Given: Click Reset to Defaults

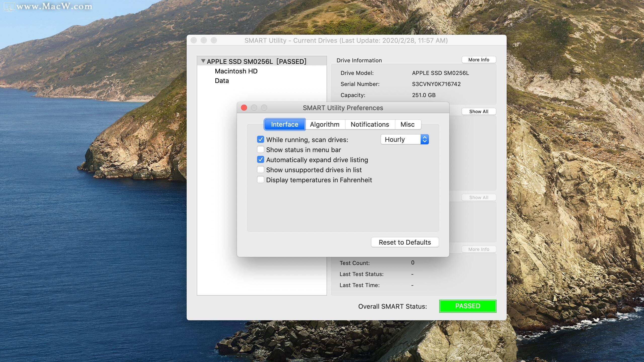Looking at the screenshot, I should (405, 242).
